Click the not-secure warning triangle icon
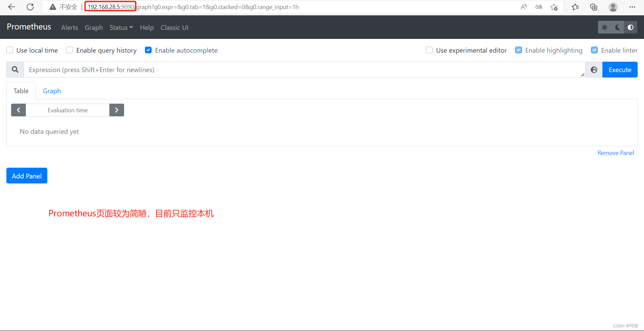Image resolution: width=644 pixels, height=331 pixels. coord(53,7)
